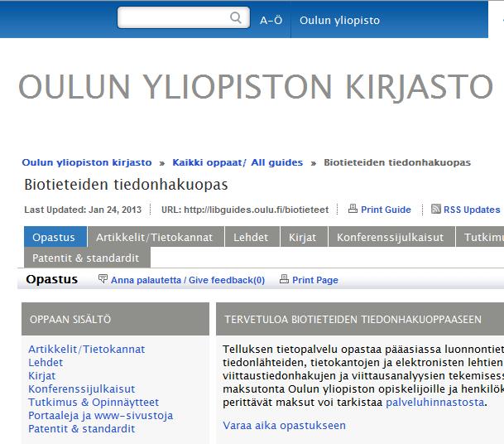Click the feedback speech bubble icon
Image resolution: width=504 pixels, height=444 pixels.
tap(103, 278)
